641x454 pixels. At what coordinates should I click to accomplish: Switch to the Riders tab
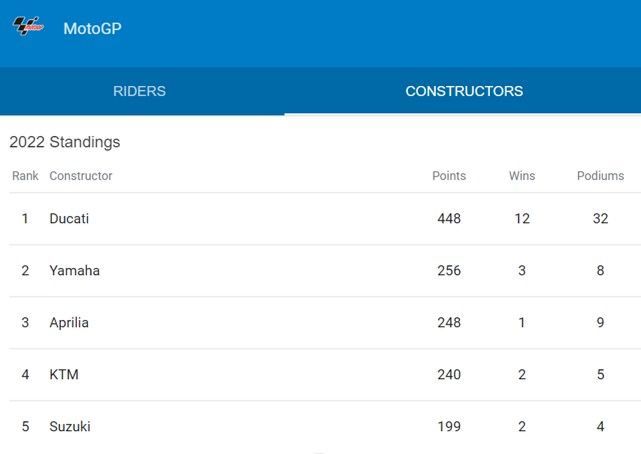coord(139,91)
